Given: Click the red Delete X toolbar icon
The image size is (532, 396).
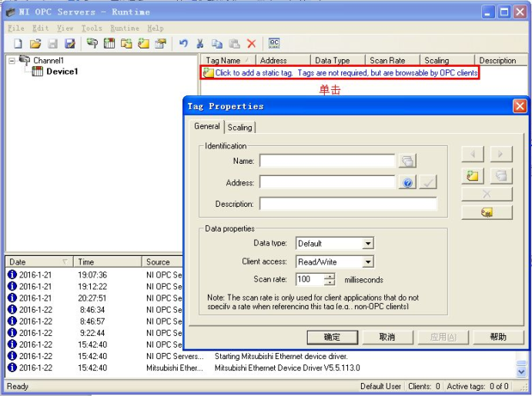Looking at the screenshot, I should [252, 43].
